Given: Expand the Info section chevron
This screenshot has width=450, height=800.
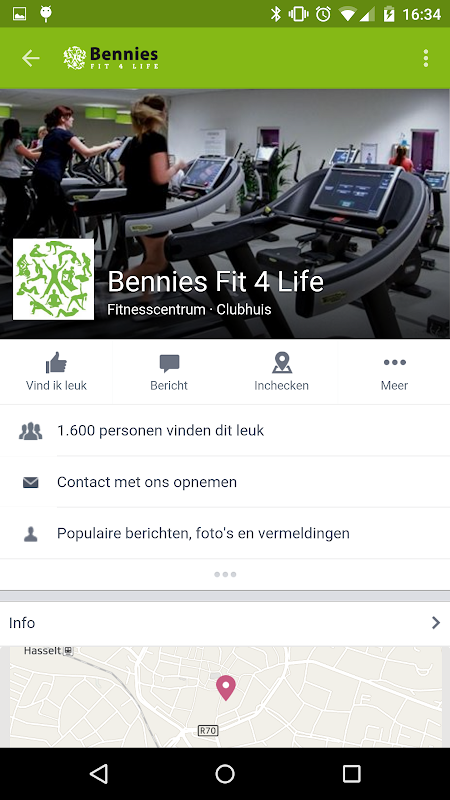Looking at the screenshot, I should click(x=436, y=623).
